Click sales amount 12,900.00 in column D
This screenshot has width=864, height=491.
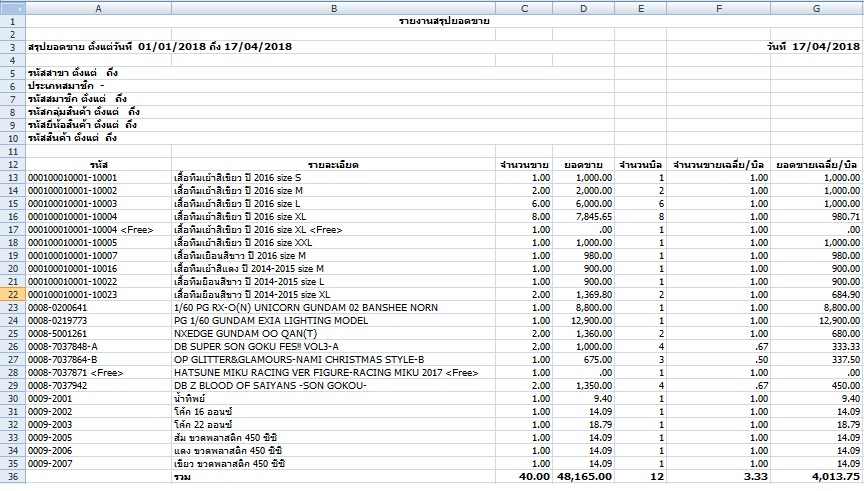(583, 321)
